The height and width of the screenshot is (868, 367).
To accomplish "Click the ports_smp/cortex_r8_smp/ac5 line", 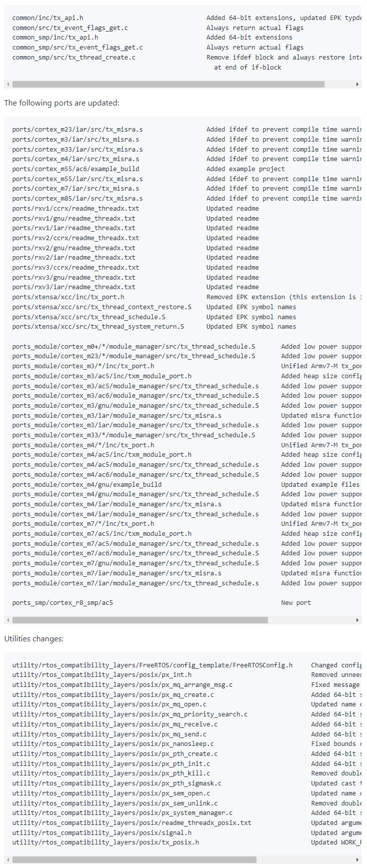I will 62,603.
